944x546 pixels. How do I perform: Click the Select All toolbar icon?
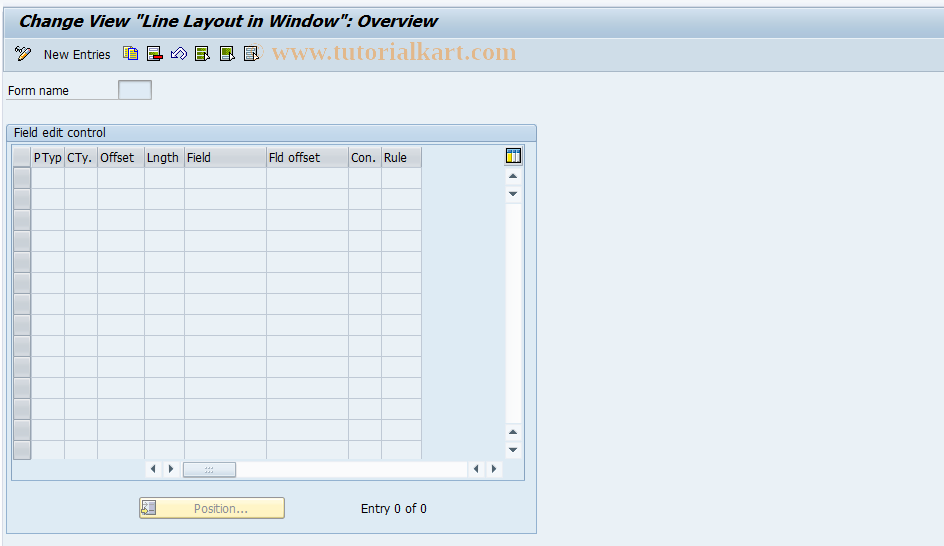202,54
